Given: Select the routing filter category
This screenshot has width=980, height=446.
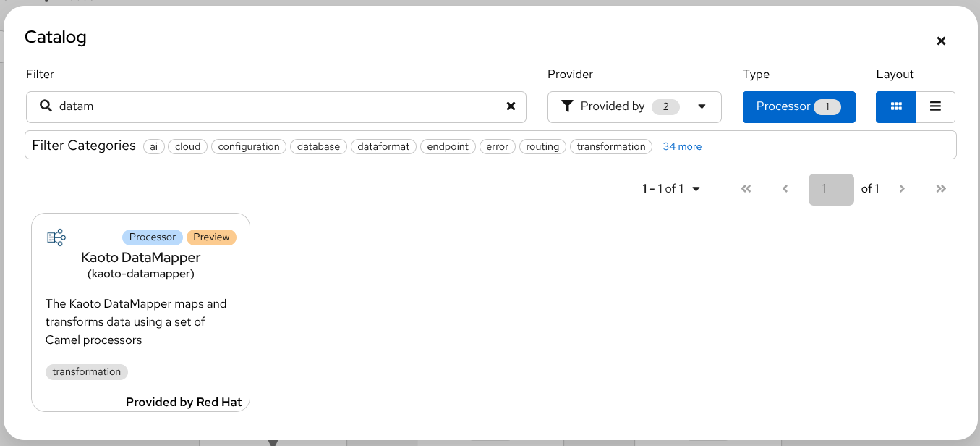Looking at the screenshot, I should 542,146.
